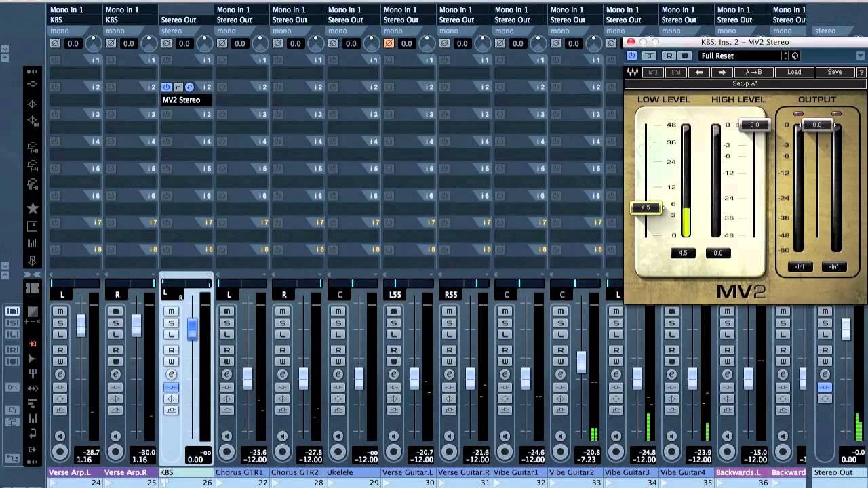Click the inserts state button on the KBS strip
This screenshot has width=868, height=488.
(171, 387)
